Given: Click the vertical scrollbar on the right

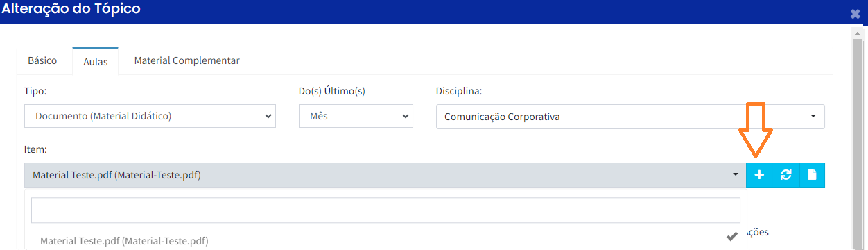Looking at the screenshot, I should tap(859, 139).
